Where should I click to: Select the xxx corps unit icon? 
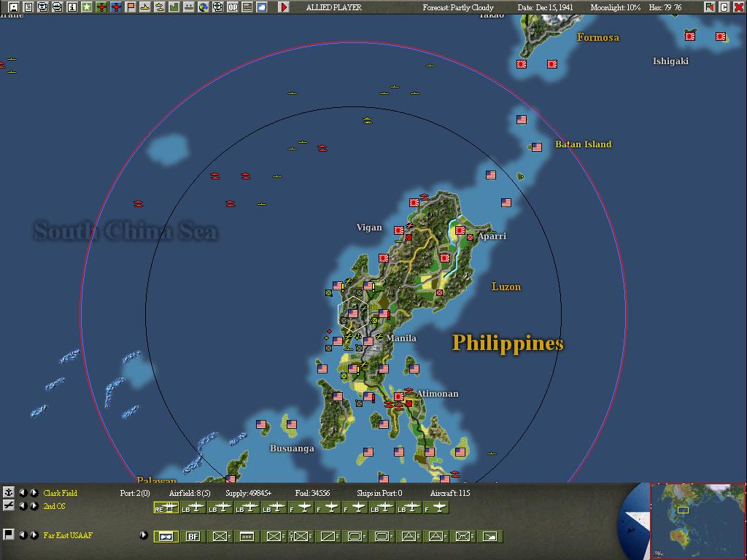coord(247,537)
